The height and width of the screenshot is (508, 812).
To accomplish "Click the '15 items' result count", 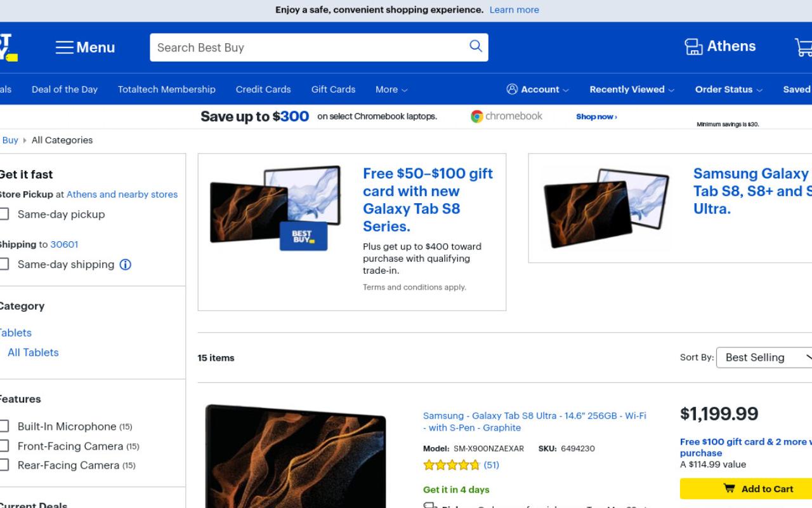I will point(216,358).
